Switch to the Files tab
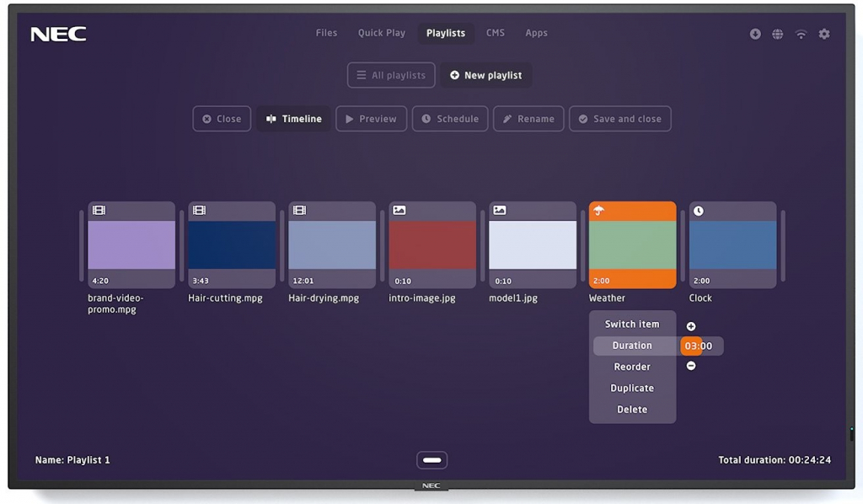Viewport: 863px width, 504px height. pyautogui.click(x=326, y=33)
